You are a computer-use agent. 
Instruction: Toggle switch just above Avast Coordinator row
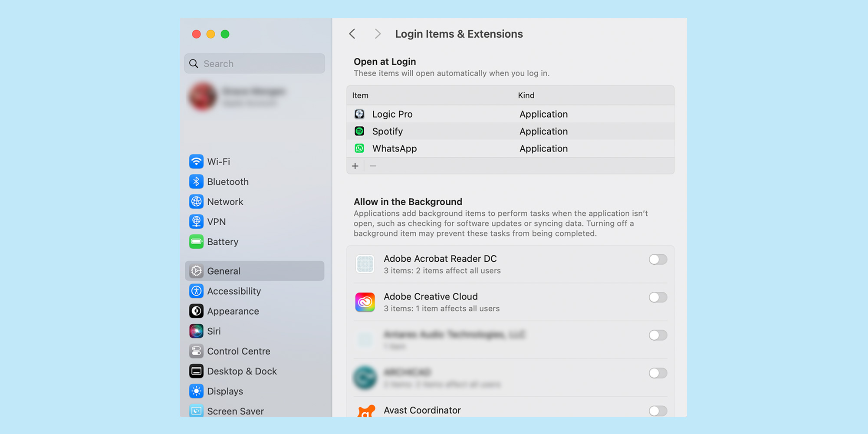coord(658,373)
